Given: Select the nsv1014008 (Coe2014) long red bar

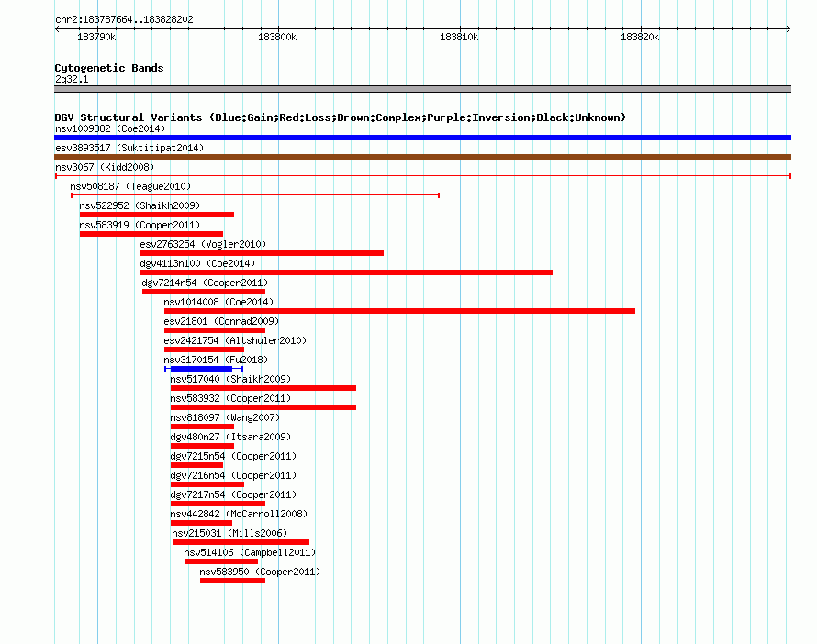Looking at the screenshot, I should (399, 311).
